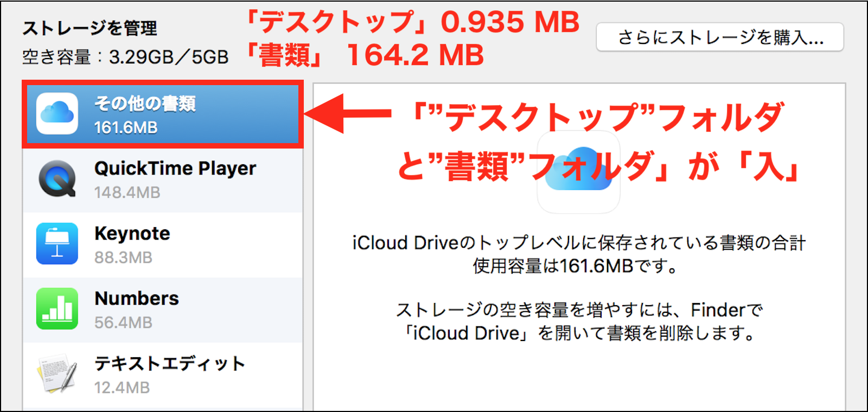Image resolution: width=868 pixels, height=412 pixels.
Task: Click the 空き容量：3.29GB／5GB text
Action: point(125,57)
